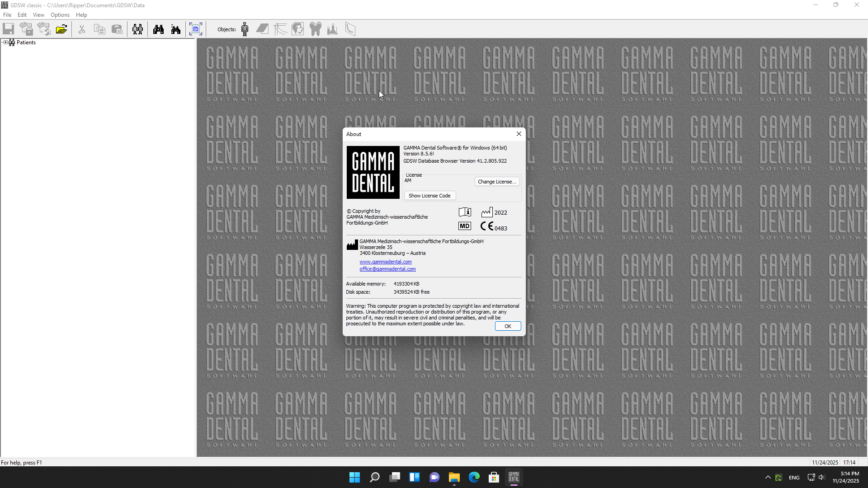Screen dimensions: 868x488
Task: Click the factory symbol beside 2022
Action: click(x=487, y=212)
